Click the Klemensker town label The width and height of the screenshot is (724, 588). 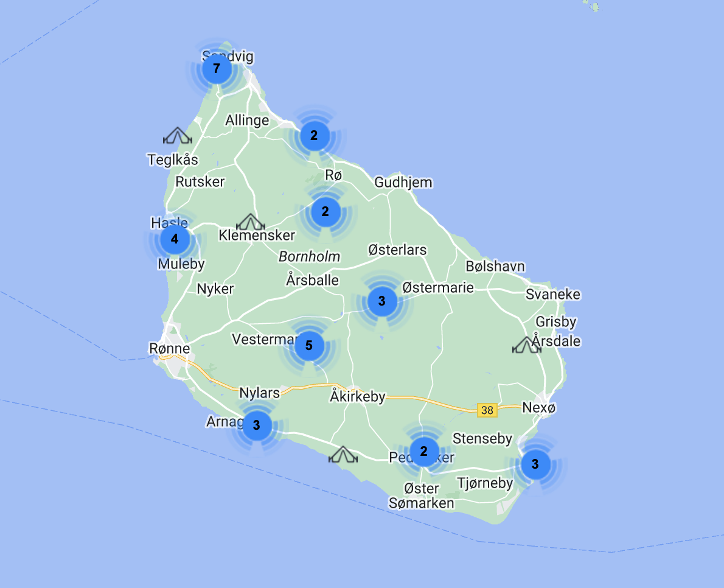pyautogui.click(x=257, y=235)
